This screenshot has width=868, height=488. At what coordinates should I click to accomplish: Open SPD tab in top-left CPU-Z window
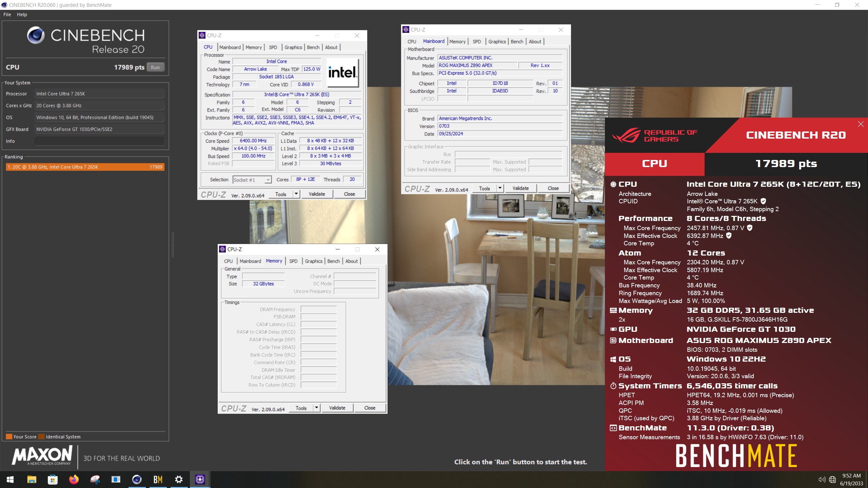(x=273, y=47)
